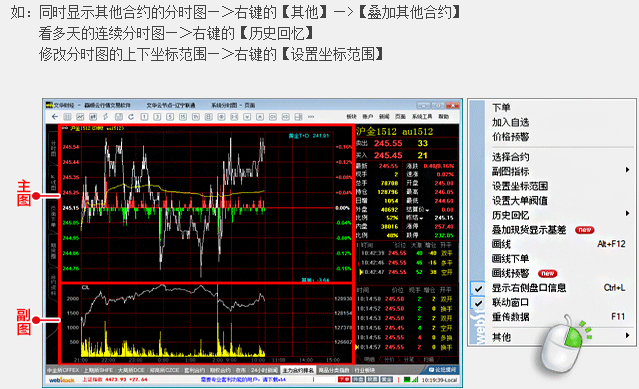Click the red new badge beside 叠加现货显示基差
This screenshot has width=639, height=389.
[584, 230]
